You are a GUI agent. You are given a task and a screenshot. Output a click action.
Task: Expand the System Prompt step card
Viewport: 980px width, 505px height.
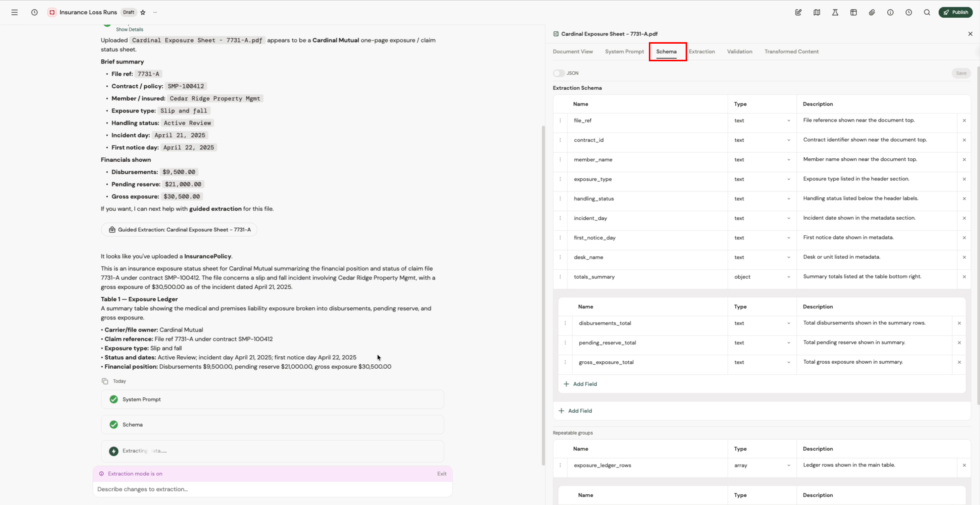(x=272, y=399)
